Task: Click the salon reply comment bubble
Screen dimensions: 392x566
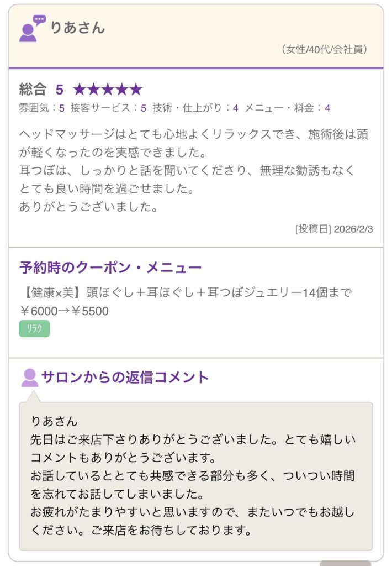Action: pos(195,475)
